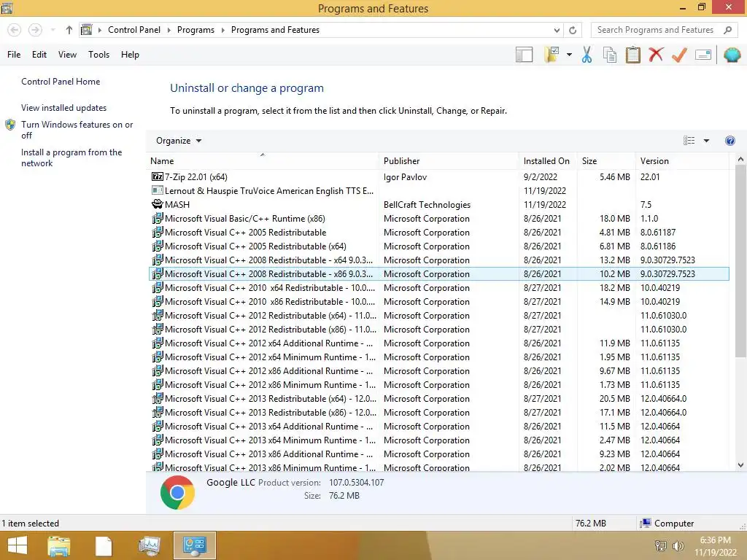The height and width of the screenshot is (560, 747).
Task: Open the Edit menu
Action: [39, 54]
